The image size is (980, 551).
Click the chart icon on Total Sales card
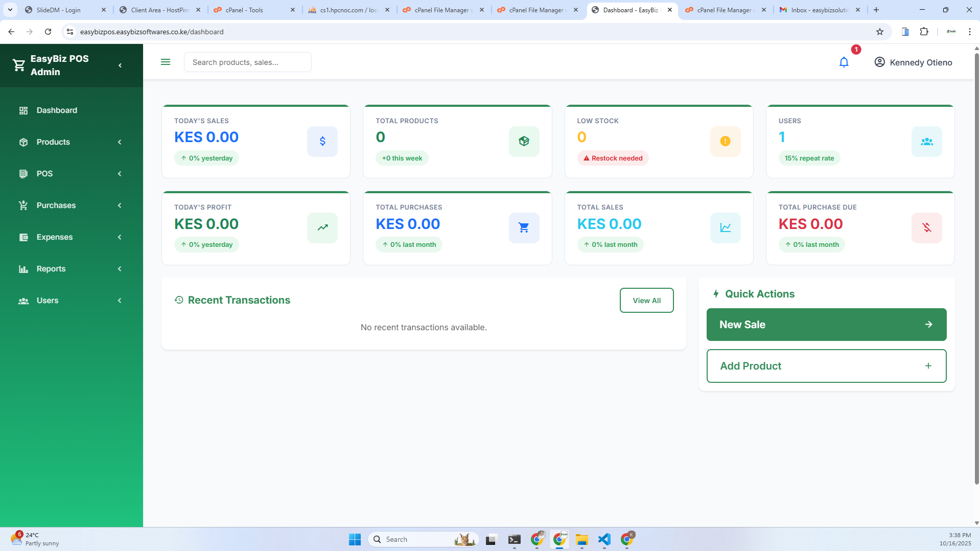(725, 228)
